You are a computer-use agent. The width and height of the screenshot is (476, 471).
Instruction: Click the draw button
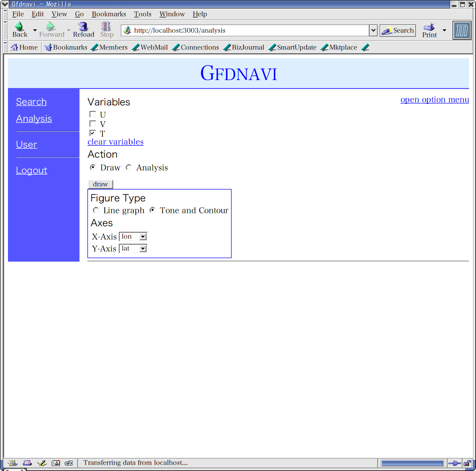[100, 184]
